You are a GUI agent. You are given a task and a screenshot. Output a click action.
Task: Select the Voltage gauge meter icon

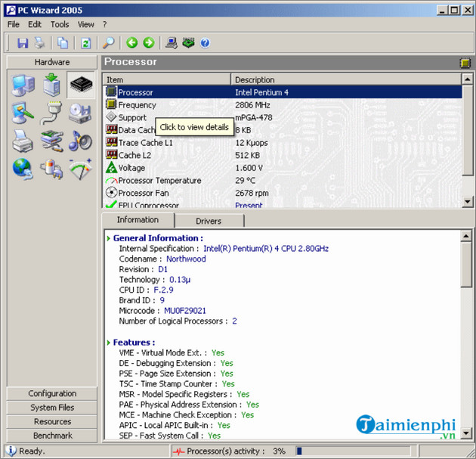[x=80, y=169]
